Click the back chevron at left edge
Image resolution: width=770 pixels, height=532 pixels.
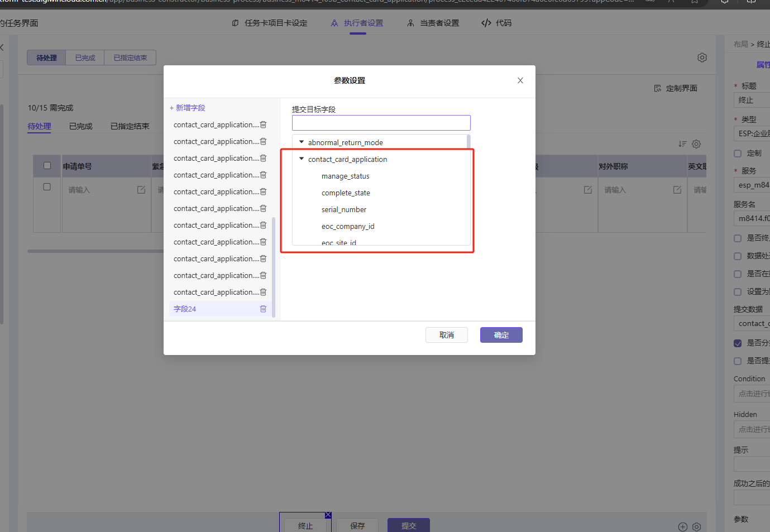2,47
